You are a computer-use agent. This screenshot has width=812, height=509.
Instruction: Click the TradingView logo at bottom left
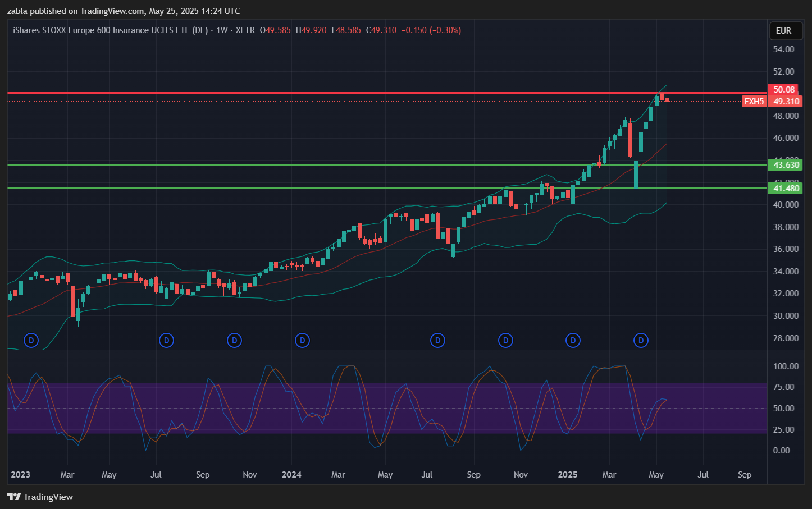(x=40, y=497)
